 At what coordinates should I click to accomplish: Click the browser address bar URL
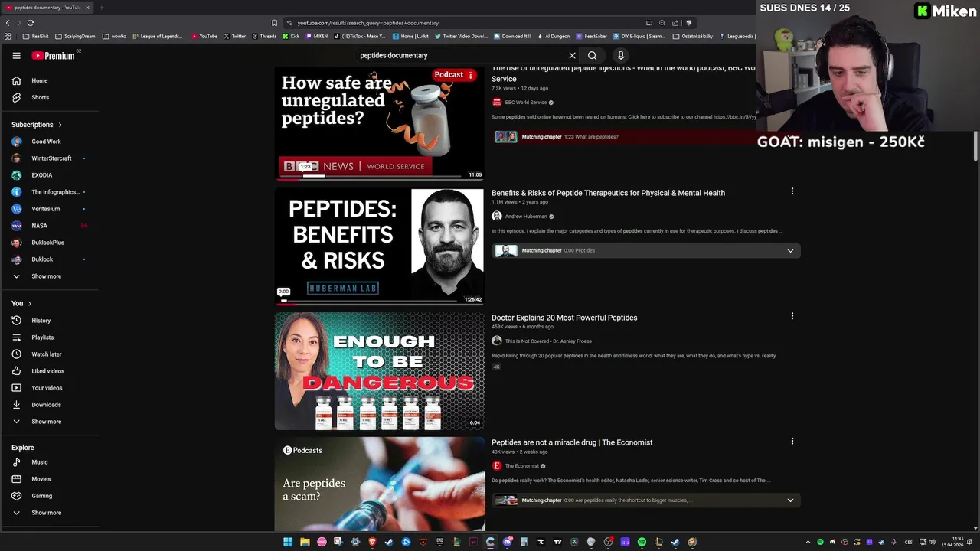point(368,23)
